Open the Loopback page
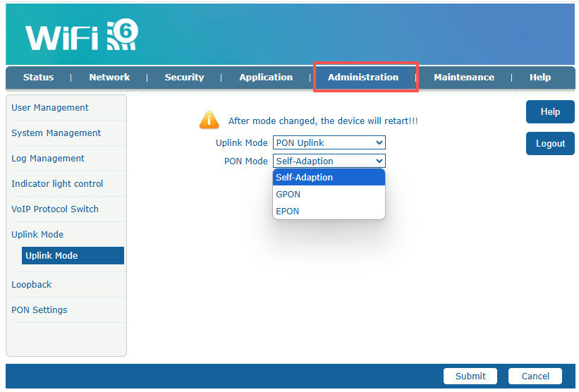The height and width of the screenshot is (392, 579). [x=32, y=285]
